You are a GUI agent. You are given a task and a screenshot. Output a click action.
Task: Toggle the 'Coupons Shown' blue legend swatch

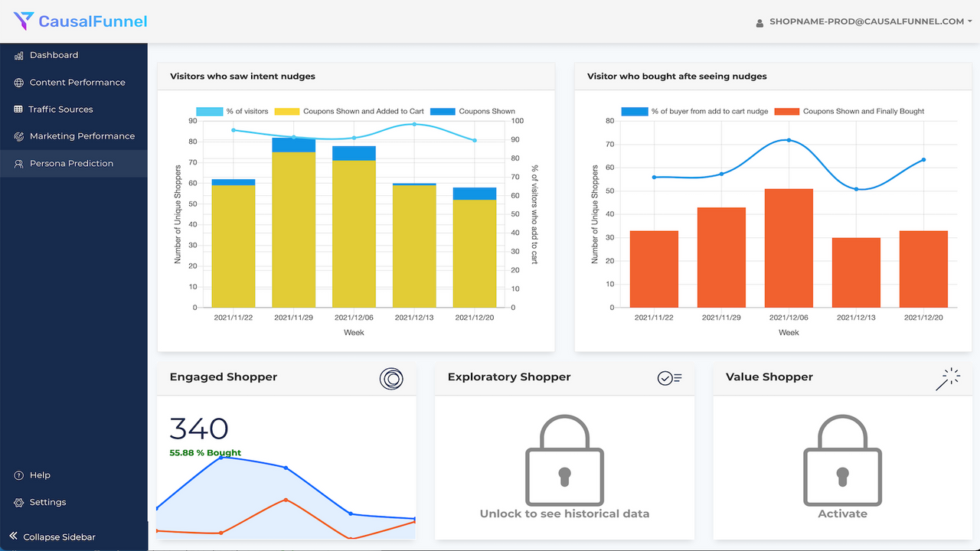click(x=443, y=111)
